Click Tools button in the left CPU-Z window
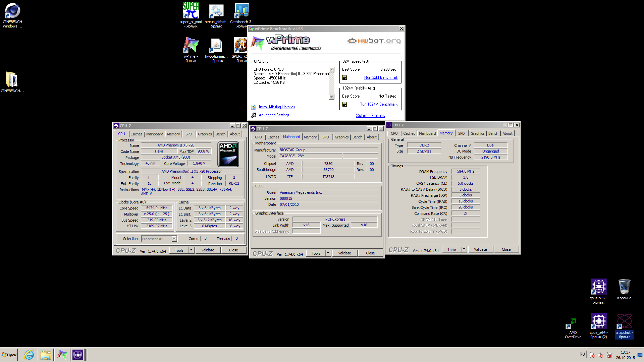The image size is (644, 362). [x=179, y=250]
